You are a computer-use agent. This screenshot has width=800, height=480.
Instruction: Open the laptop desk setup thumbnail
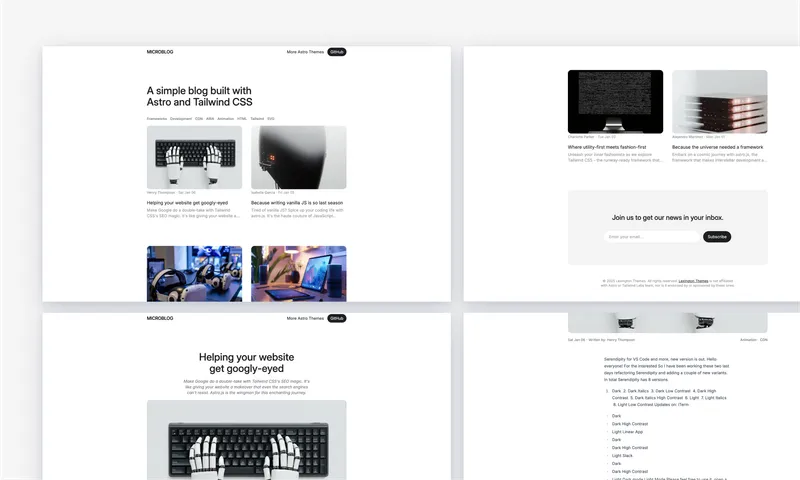[x=298, y=273]
